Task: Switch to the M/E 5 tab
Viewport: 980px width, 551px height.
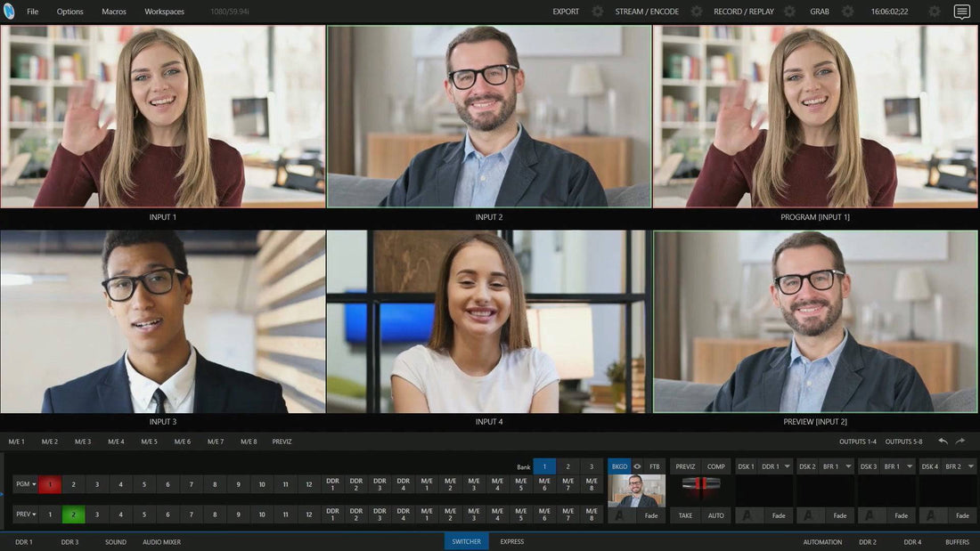Action: 150,442
